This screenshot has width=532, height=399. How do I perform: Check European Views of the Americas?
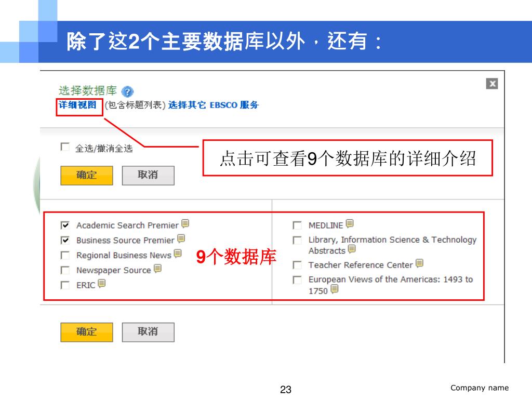point(297,280)
